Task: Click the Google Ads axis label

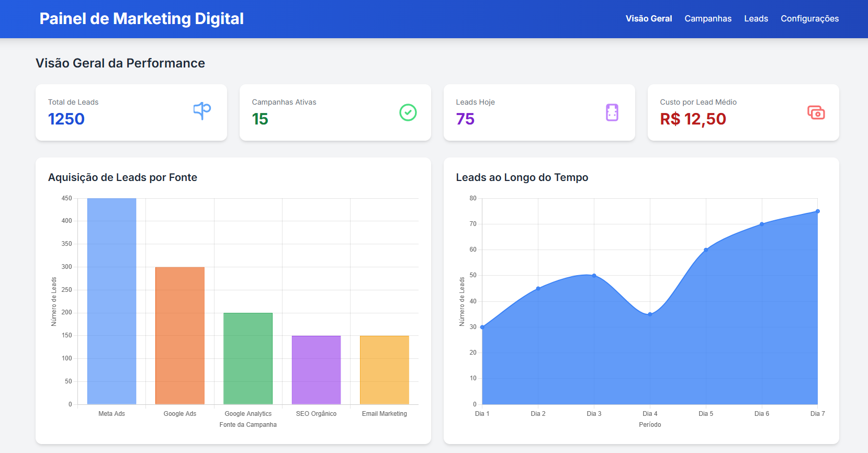Action: pos(180,414)
